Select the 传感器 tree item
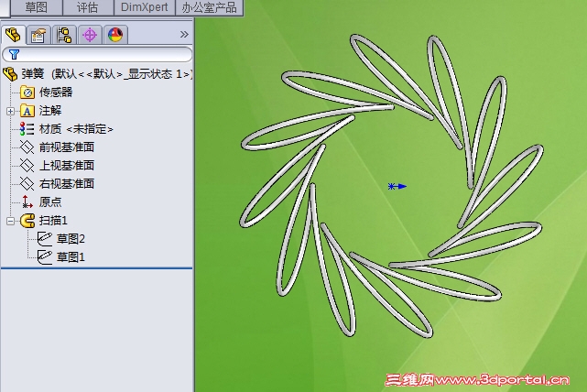 click(x=56, y=93)
